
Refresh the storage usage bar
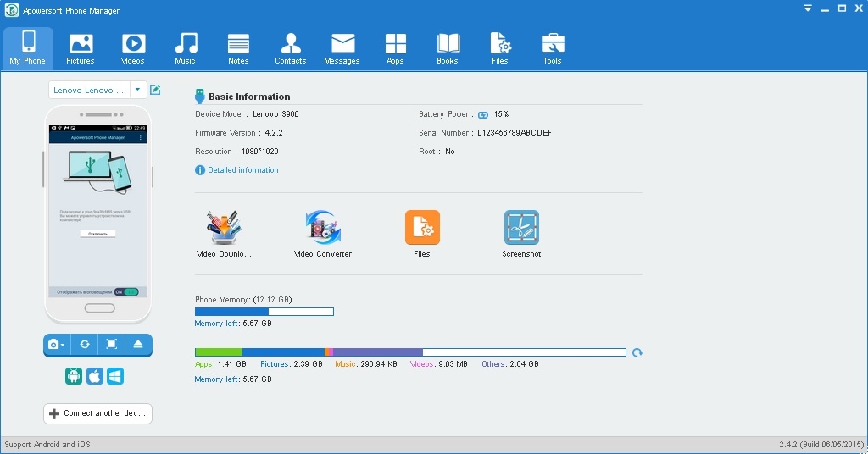(637, 352)
